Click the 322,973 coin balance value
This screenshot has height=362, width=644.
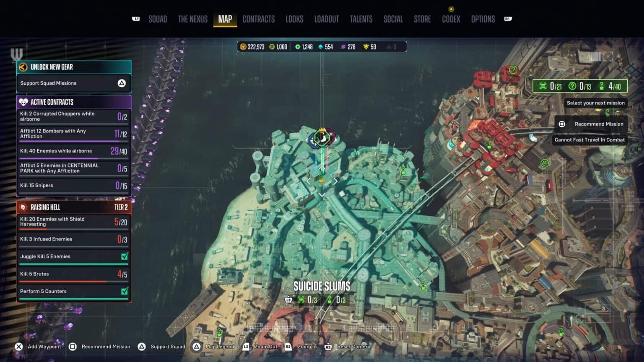[256, 47]
